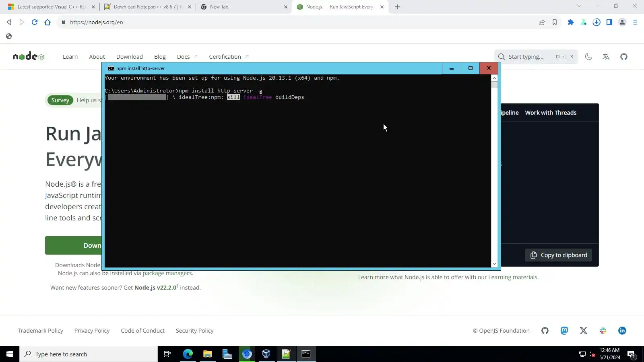The image size is (644, 362).
Task: Focus the browser address bar URL
Action: [x=97, y=22]
